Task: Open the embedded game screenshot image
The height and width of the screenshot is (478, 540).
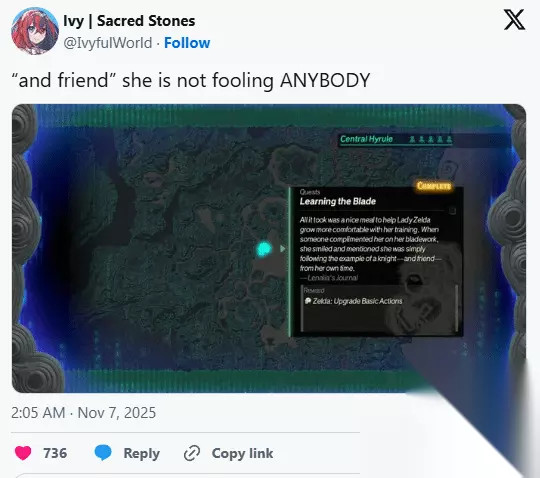Action: click(269, 248)
